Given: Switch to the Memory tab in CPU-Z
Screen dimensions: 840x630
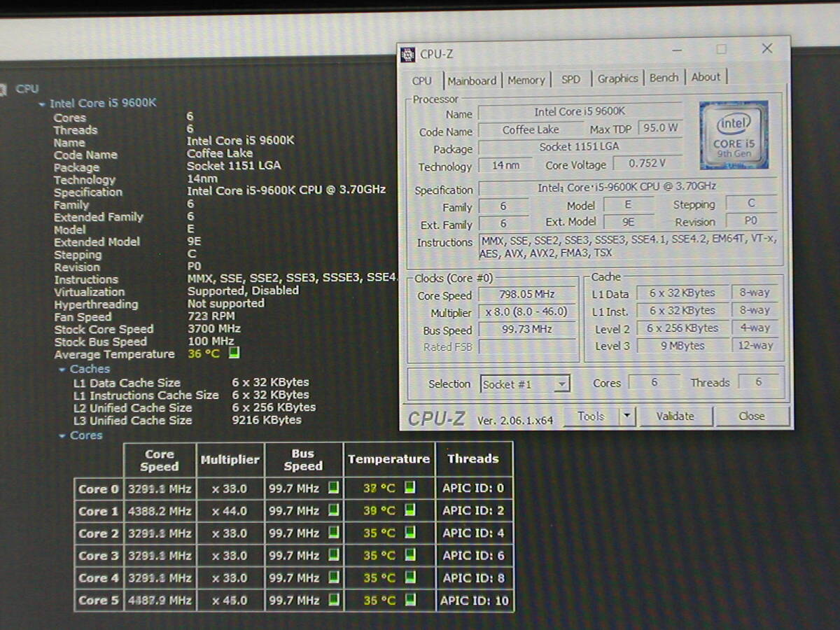Looking at the screenshot, I should pyautogui.click(x=526, y=80).
